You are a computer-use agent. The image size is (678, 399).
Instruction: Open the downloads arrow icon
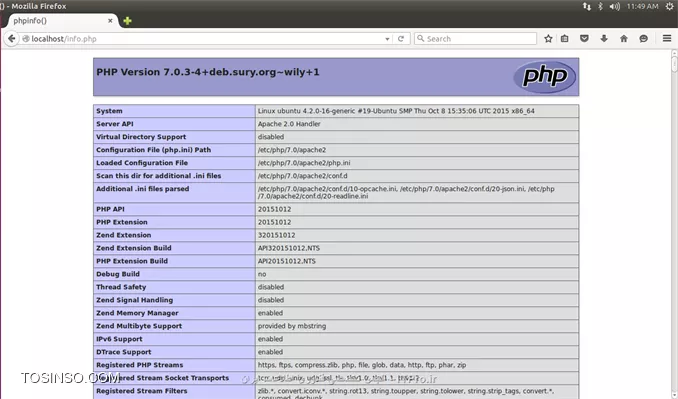[x=604, y=38]
